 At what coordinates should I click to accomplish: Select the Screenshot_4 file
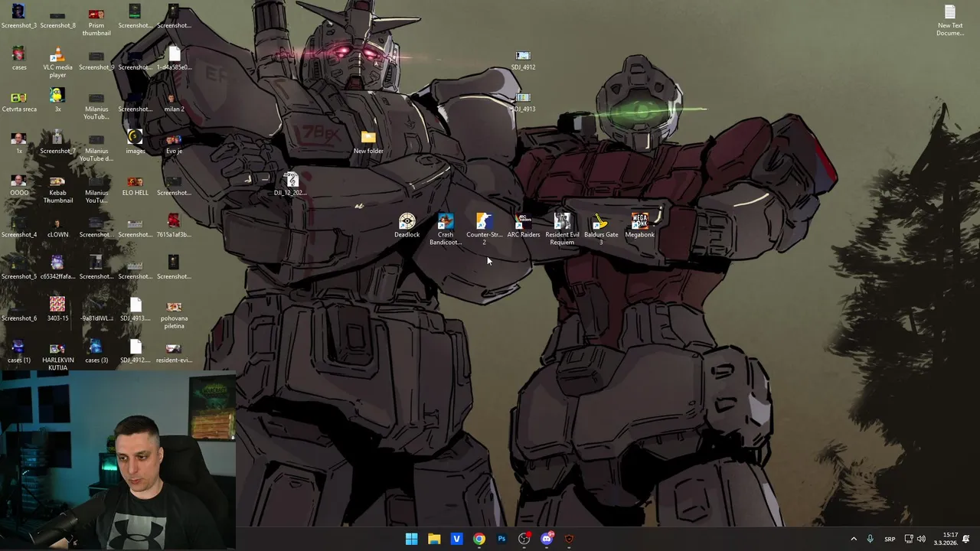[18, 227]
